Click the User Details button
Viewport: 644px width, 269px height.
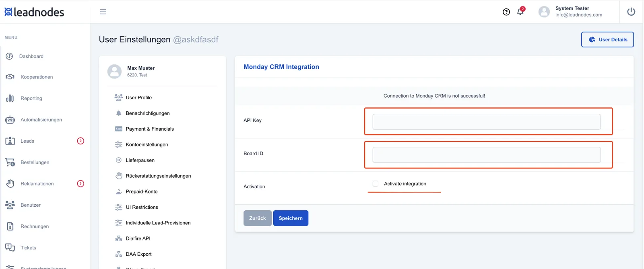pyautogui.click(x=607, y=39)
